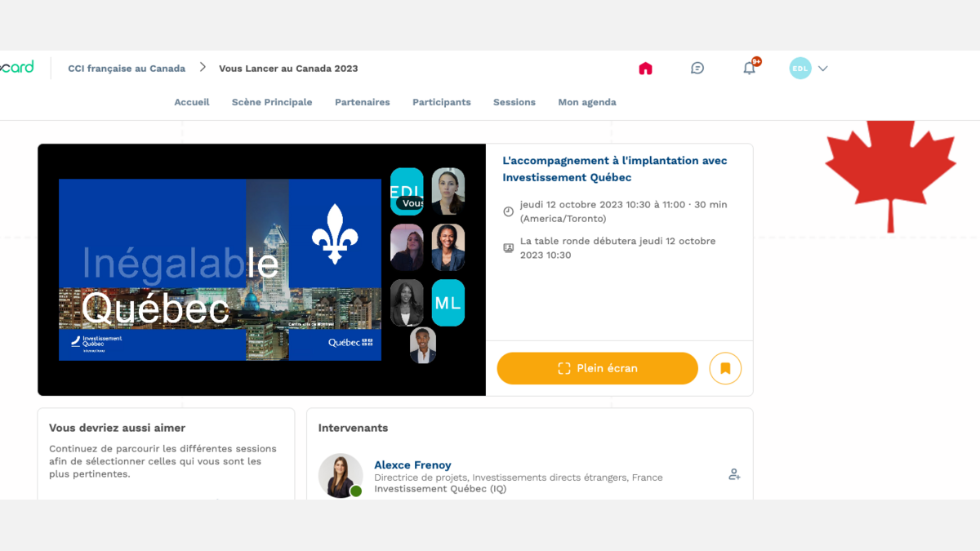980x551 pixels.
Task: Click Alexce Frenoy's profile photo
Action: 340,475
